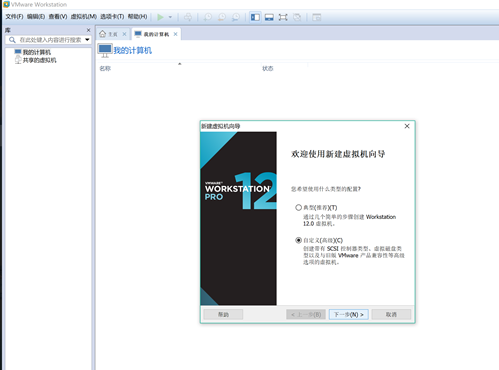Screen dimensions: 499x370
Task: Click the 取消 cancel button
Action: (x=391, y=314)
